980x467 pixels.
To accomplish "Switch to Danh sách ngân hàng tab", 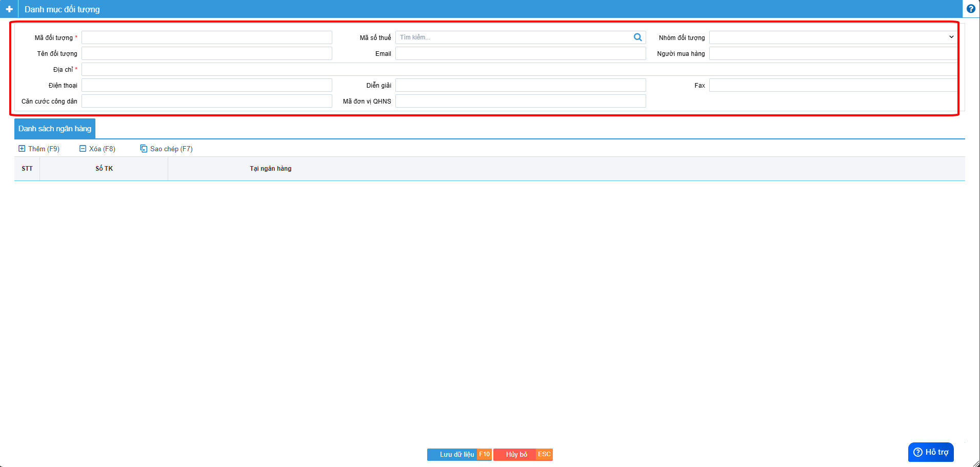I will coord(55,129).
